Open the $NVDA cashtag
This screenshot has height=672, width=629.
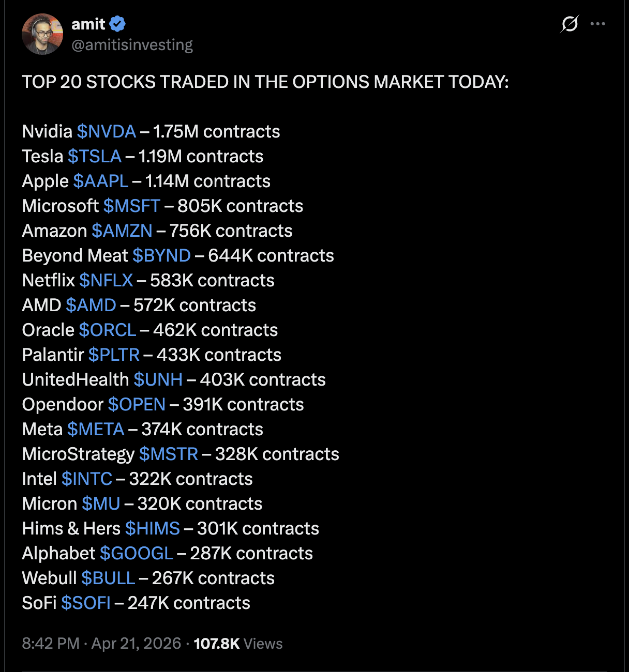[x=107, y=131]
